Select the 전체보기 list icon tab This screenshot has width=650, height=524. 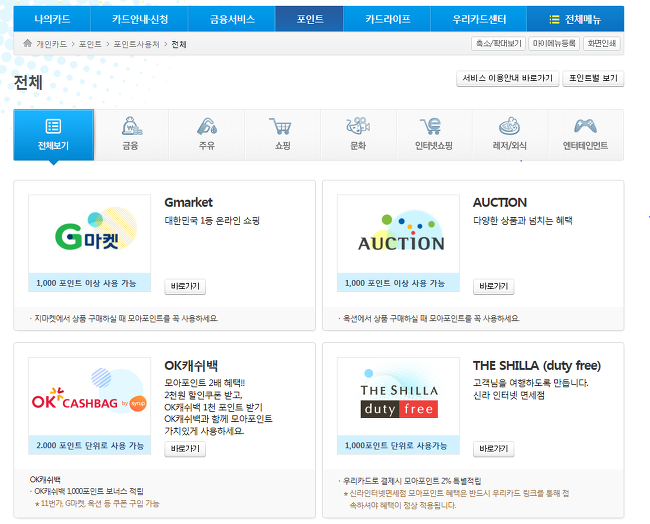coord(53,135)
